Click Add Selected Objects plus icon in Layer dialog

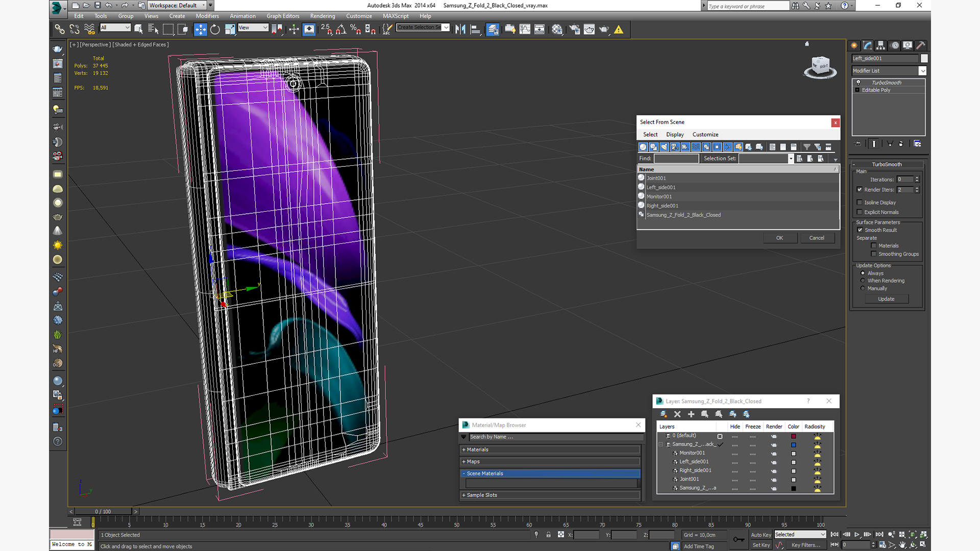coord(691,414)
